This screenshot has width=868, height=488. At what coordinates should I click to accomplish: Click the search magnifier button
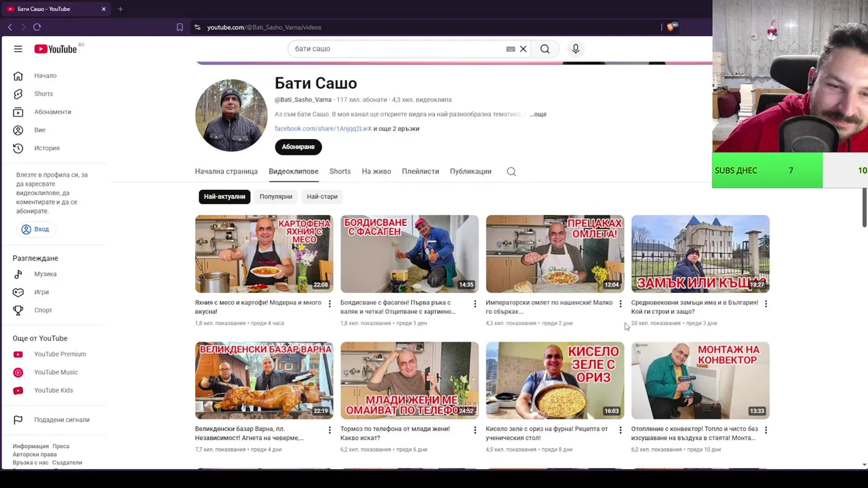coord(545,49)
